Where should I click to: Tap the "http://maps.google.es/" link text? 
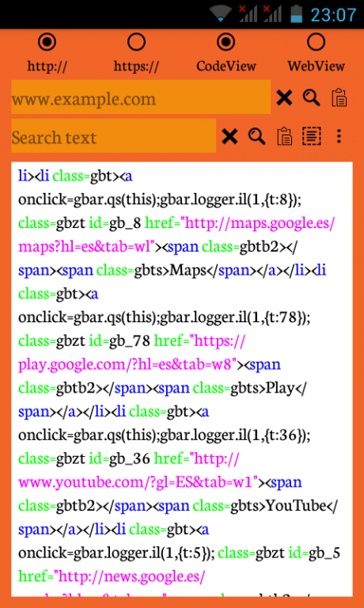(260, 223)
